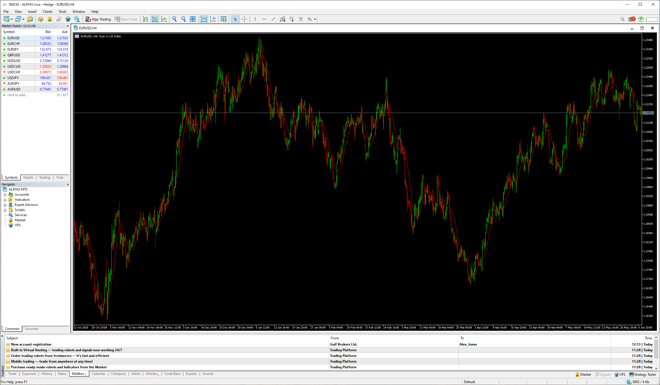660x385 pixels.
Task: Draw a trendline with the trendline tool
Action: (x=273, y=19)
